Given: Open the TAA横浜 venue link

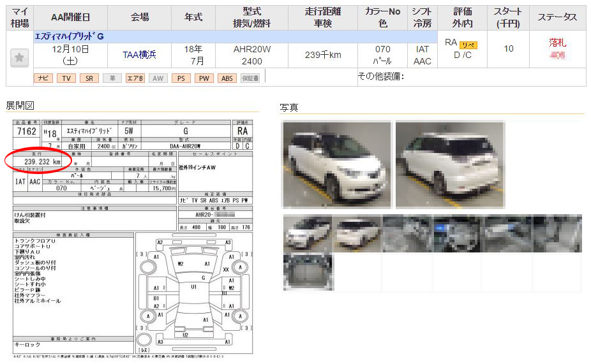Looking at the screenshot, I should pos(139,55).
